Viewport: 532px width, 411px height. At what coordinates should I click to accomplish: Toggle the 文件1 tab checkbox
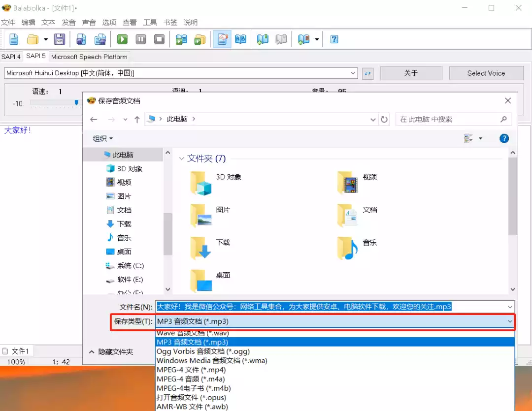pyautogui.click(x=5, y=351)
